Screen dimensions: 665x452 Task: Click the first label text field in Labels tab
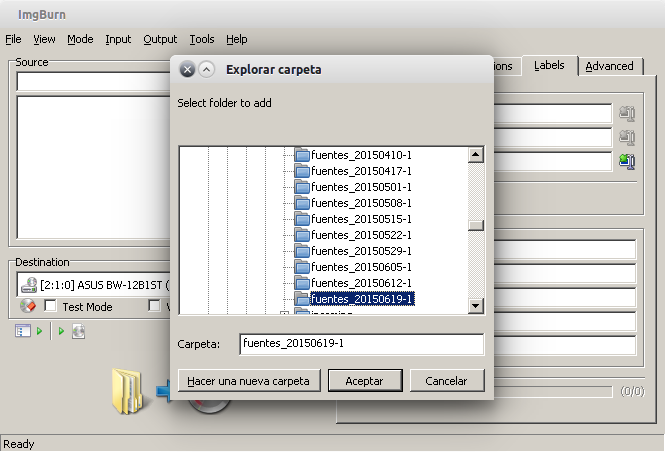tap(553, 114)
